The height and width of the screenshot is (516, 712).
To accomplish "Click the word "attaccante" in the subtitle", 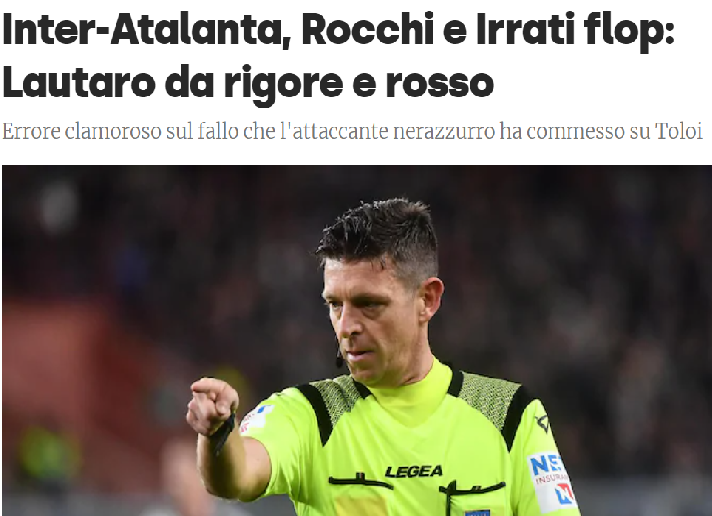I will (x=335, y=132).
